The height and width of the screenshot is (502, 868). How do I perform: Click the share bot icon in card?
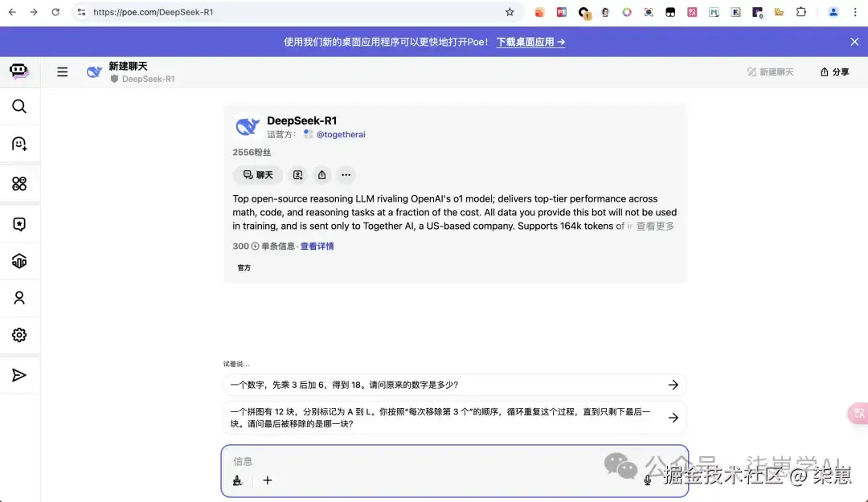point(321,175)
